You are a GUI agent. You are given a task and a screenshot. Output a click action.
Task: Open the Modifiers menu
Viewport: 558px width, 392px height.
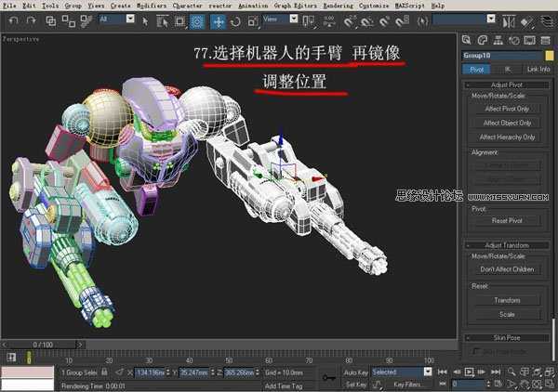pos(152,6)
